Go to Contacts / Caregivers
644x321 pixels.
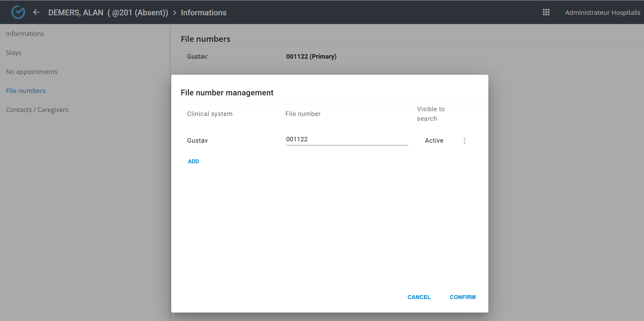[x=37, y=110]
